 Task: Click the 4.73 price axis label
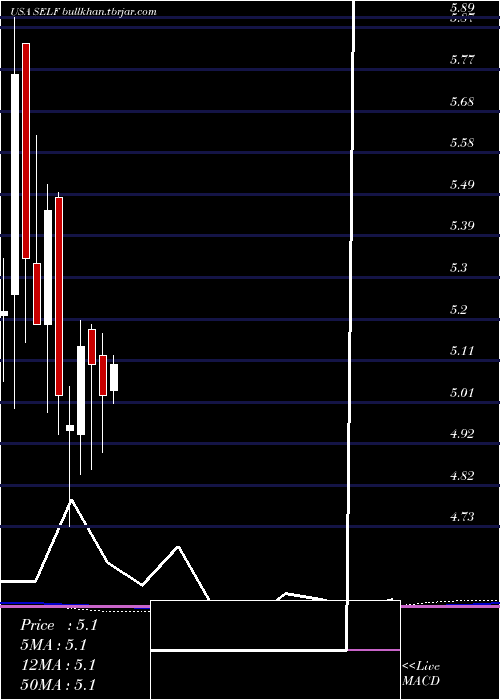[x=462, y=517]
